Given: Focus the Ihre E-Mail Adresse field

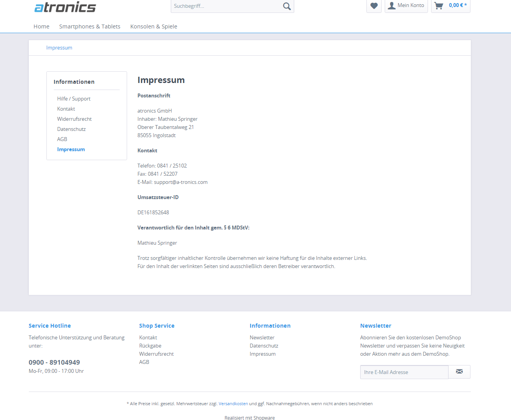Looking at the screenshot, I should 404,372.
